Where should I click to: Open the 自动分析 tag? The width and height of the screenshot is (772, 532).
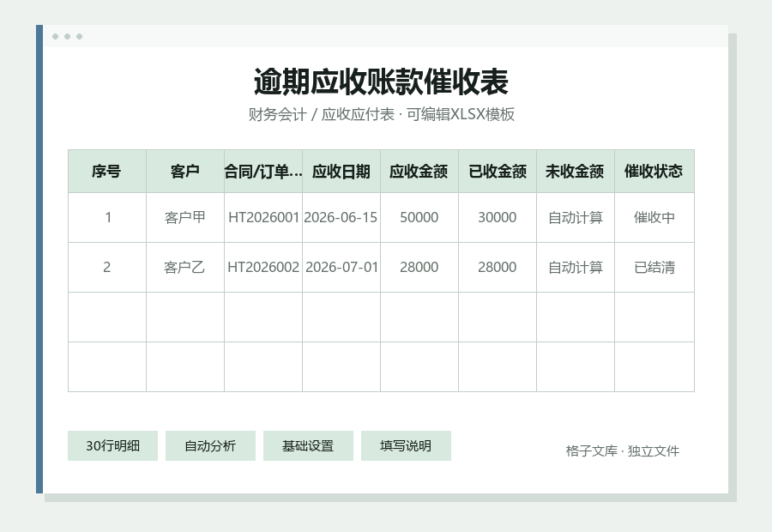(x=210, y=446)
